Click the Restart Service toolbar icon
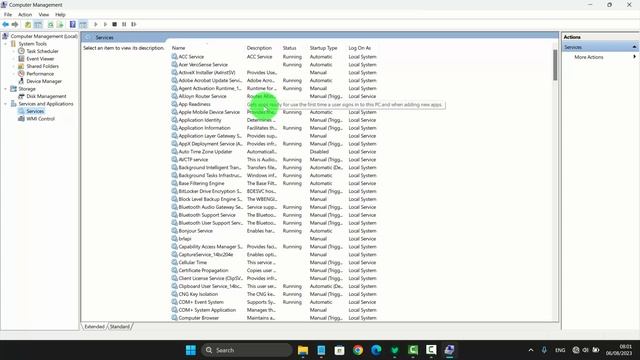640x360 pixels. 133,24
